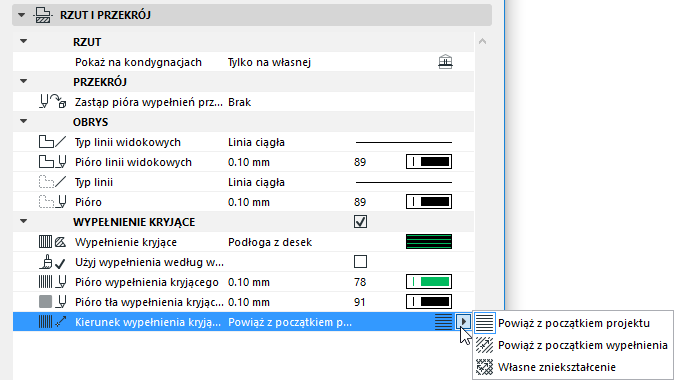
Task: Click the RZUT I PRZEKRÓJ panel title
Action: point(105,15)
